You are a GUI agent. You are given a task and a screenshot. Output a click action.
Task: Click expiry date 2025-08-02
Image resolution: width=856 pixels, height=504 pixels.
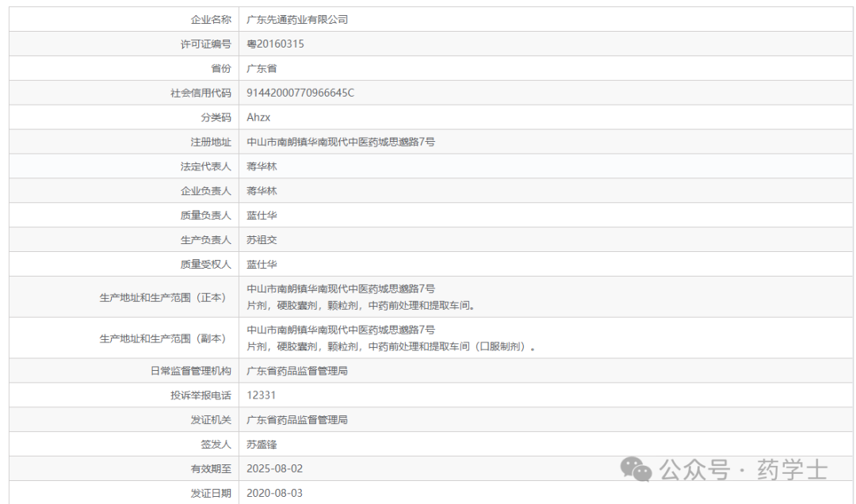(274, 469)
